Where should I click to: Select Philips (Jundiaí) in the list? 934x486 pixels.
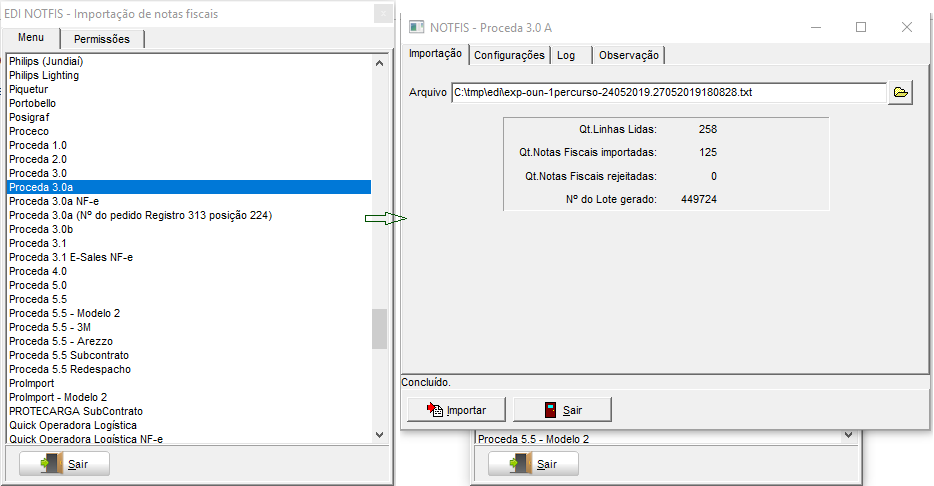point(189,61)
